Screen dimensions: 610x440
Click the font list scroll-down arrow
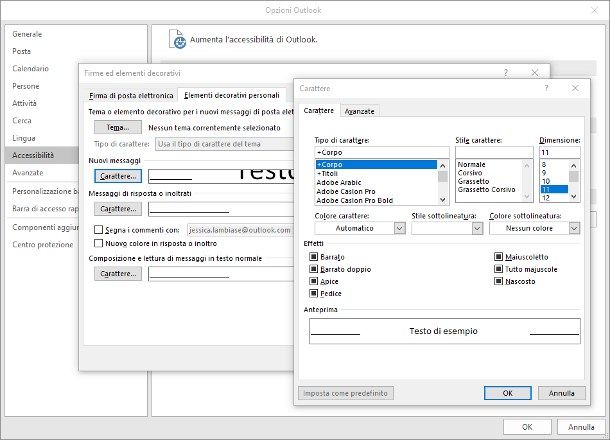click(x=443, y=200)
